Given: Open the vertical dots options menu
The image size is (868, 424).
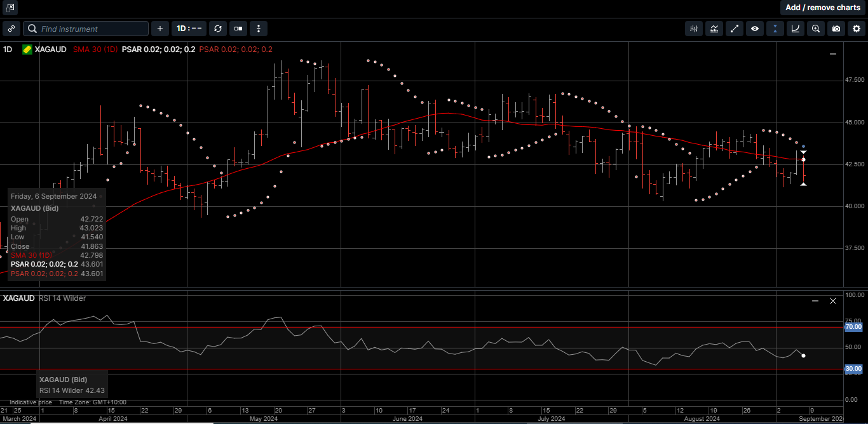Looking at the screenshot, I should point(259,29).
